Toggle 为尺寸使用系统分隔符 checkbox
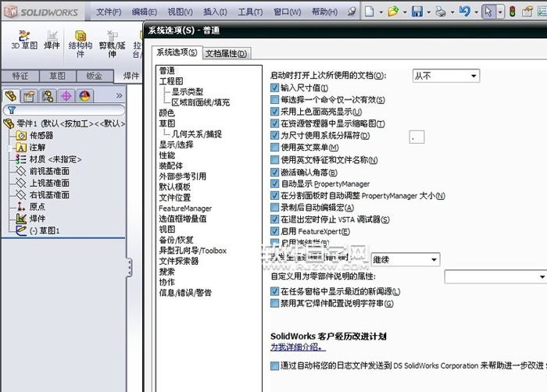Screen dimensions: 547x392 tap(275, 135)
